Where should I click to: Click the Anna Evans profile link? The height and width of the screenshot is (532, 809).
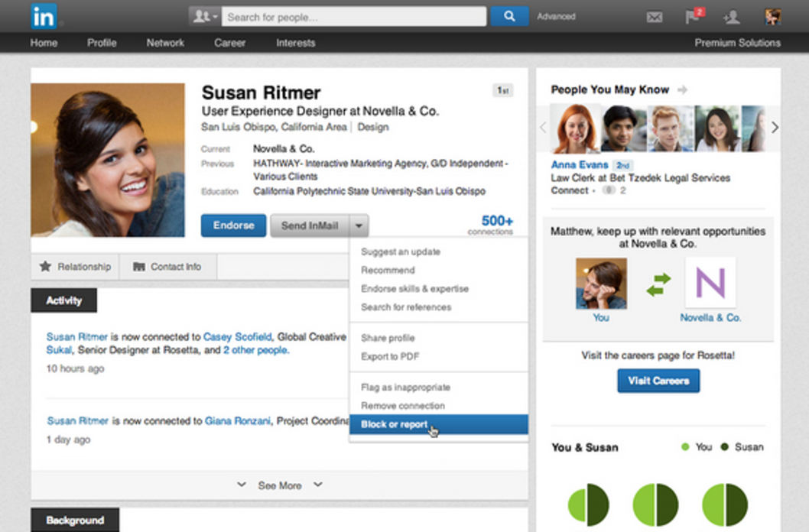(580, 165)
